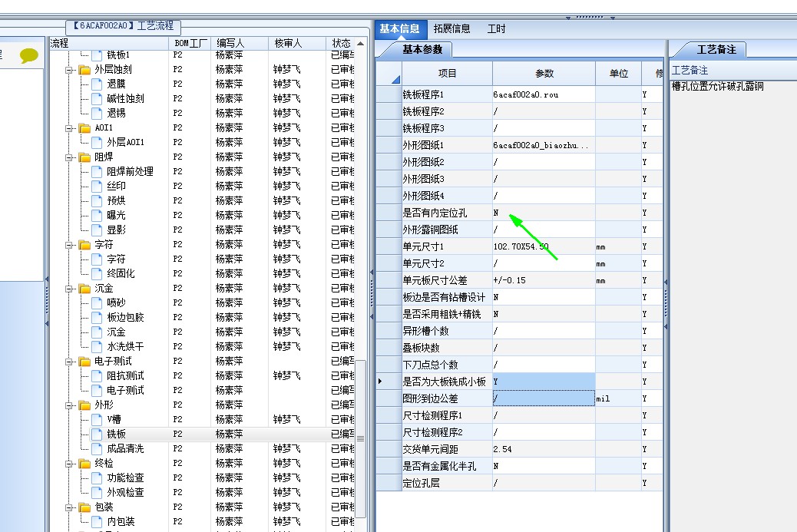This screenshot has height=532, width=797.
Task: Click 外形图纸1 value 6acaf002a0_biaozhu
Action: coord(541,145)
